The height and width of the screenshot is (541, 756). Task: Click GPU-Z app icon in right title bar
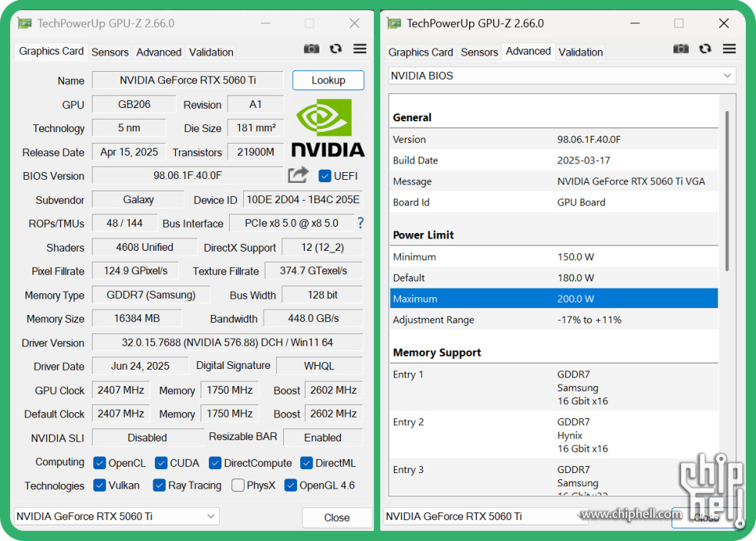pyautogui.click(x=394, y=23)
